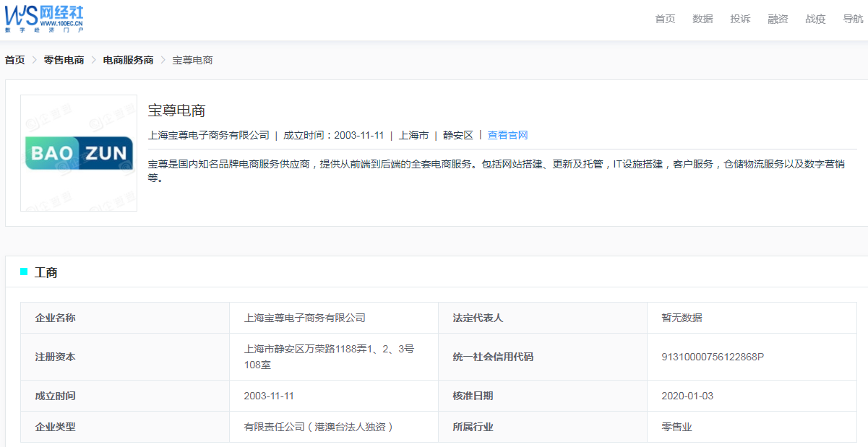
Task: Go to the 投诉 navigation item
Action: click(740, 19)
